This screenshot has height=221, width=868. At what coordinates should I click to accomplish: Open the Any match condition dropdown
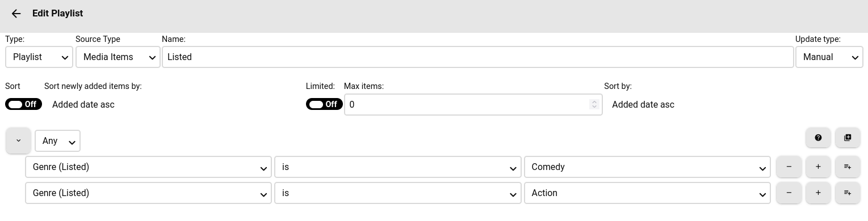[x=57, y=141]
